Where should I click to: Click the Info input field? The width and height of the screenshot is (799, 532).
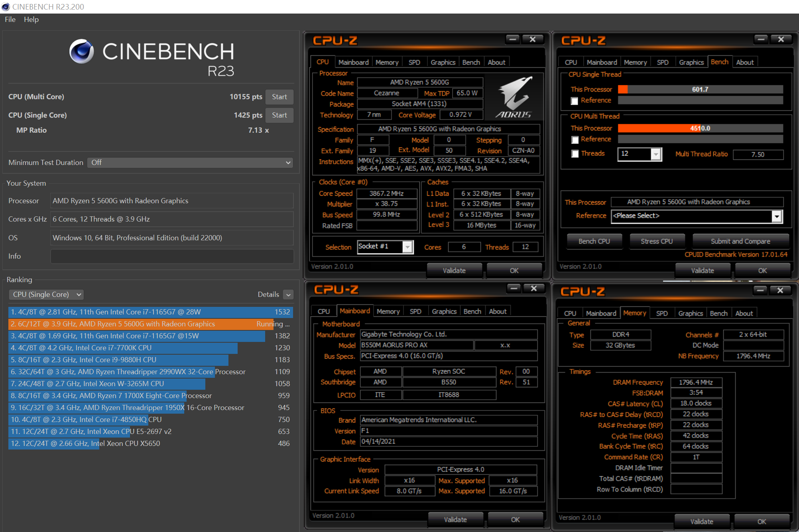[x=172, y=256]
